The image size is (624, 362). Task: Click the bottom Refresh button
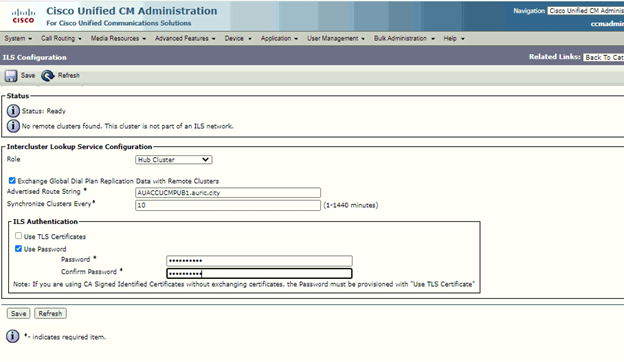pos(50,313)
